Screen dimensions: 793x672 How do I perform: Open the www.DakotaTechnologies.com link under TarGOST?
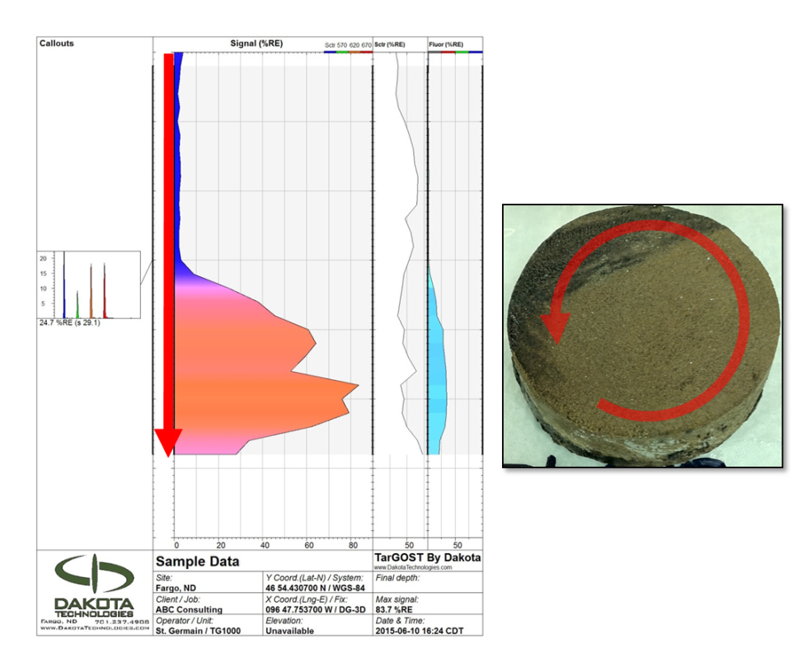413,567
